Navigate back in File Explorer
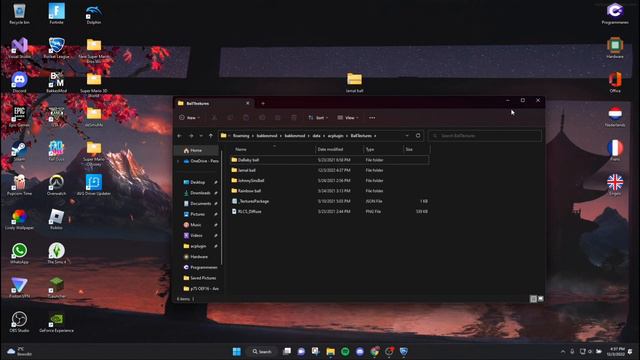The width and height of the screenshot is (640, 360). coord(180,136)
